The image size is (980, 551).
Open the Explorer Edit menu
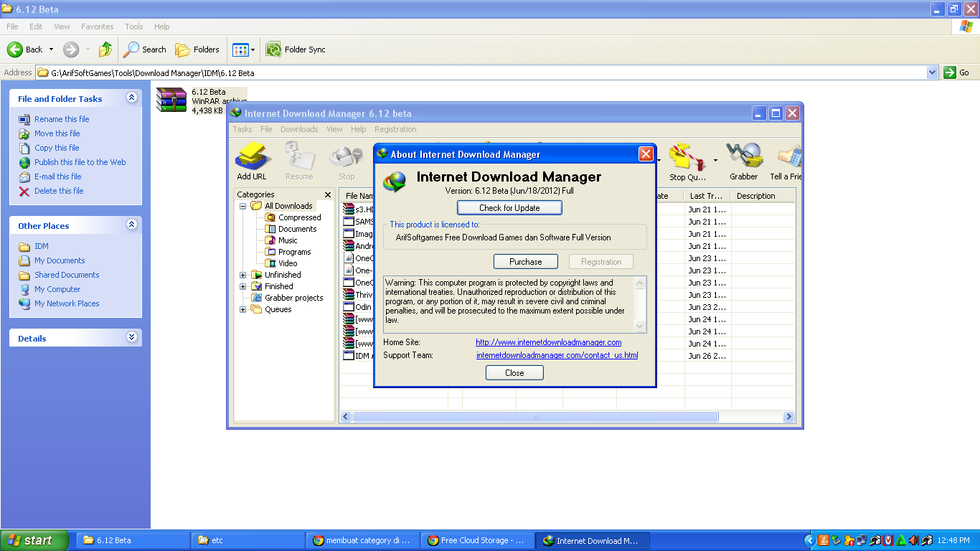click(x=36, y=27)
